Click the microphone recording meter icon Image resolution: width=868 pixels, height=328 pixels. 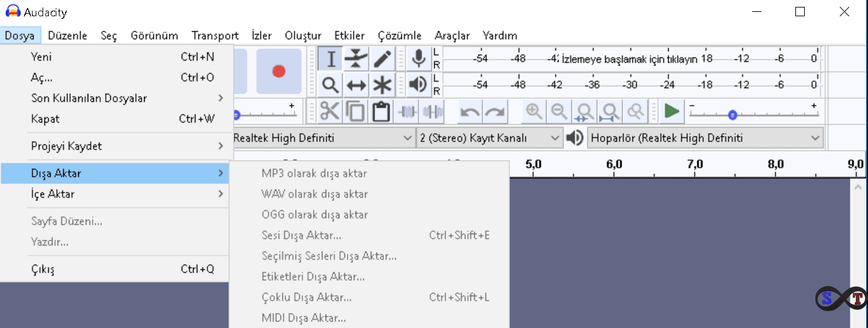click(418, 59)
